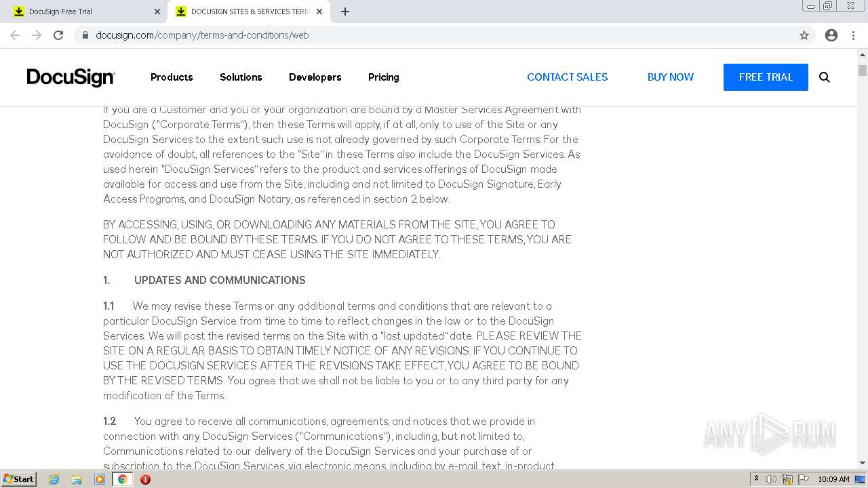Open the Windows Start menu
Image resolution: width=868 pixels, height=488 pixels.
pyautogui.click(x=18, y=479)
